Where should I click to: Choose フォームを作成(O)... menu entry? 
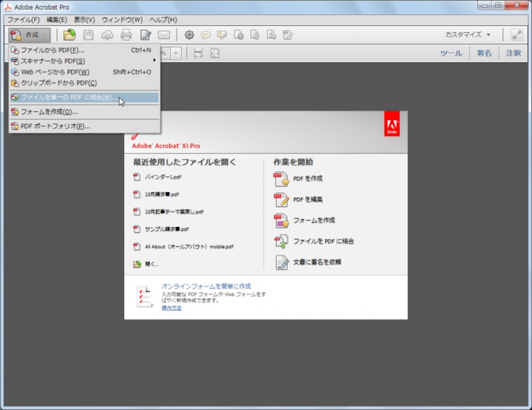84,112
